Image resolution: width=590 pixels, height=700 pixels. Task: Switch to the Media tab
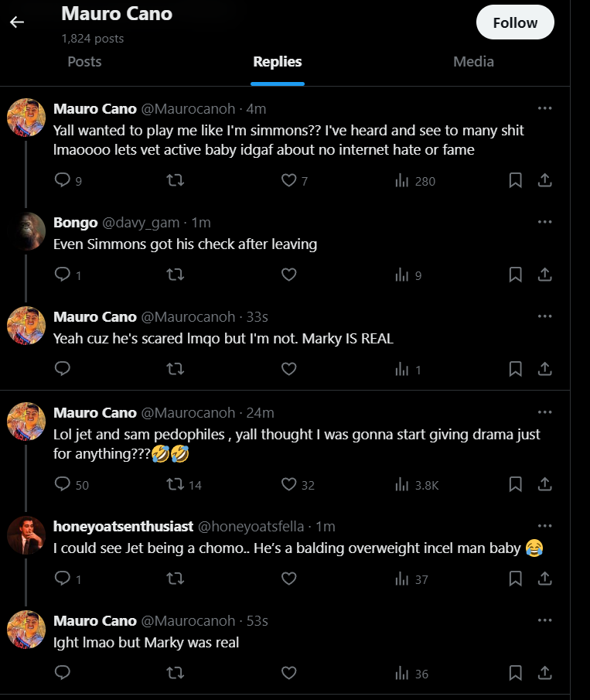pyautogui.click(x=473, y=62)
